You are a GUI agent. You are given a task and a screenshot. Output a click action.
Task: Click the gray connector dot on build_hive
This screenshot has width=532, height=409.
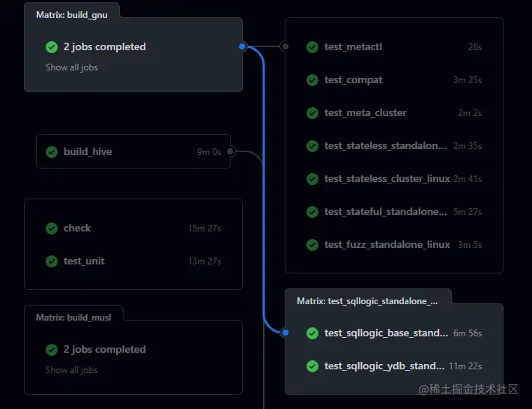tap(230, 151)
